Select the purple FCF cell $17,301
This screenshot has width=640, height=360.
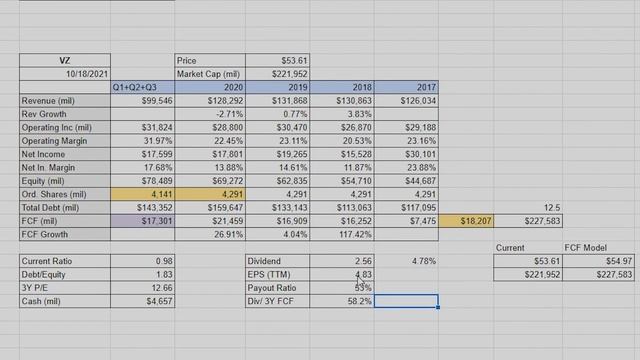point(142,221)
